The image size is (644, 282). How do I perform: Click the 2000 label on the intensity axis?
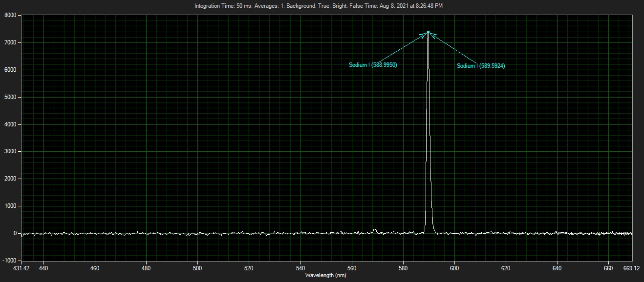point(10,179)
